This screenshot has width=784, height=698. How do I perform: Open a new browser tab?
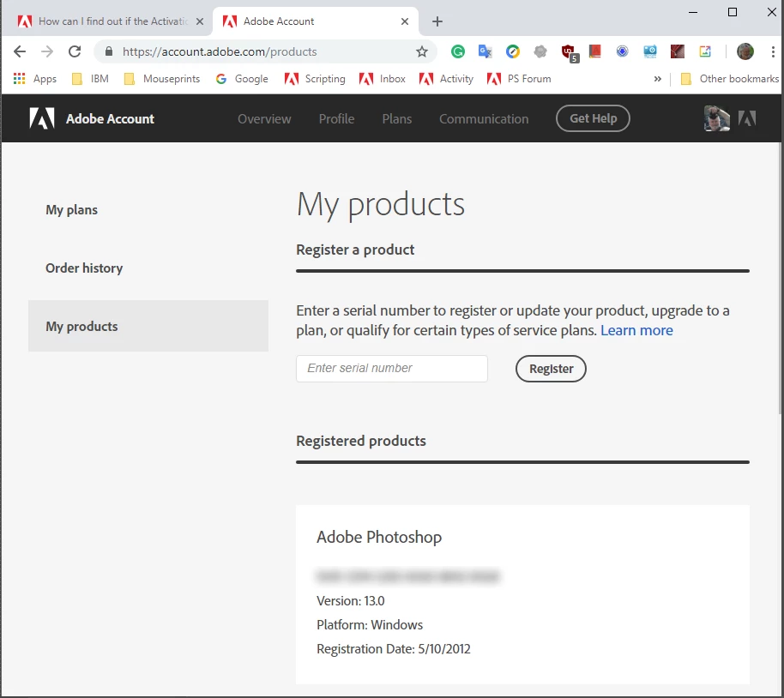(437, 21)
